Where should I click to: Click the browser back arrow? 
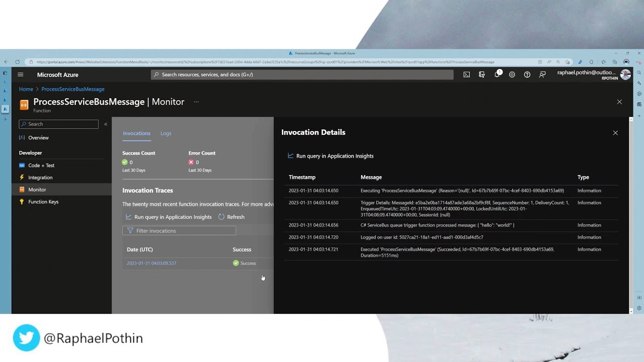pos(6,62)
